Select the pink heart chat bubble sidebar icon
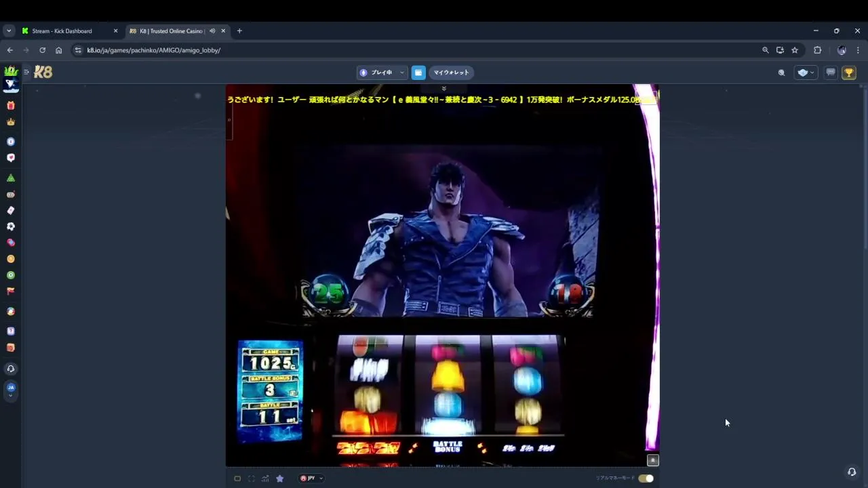This screenshot has height=488, width=868. 10,158
